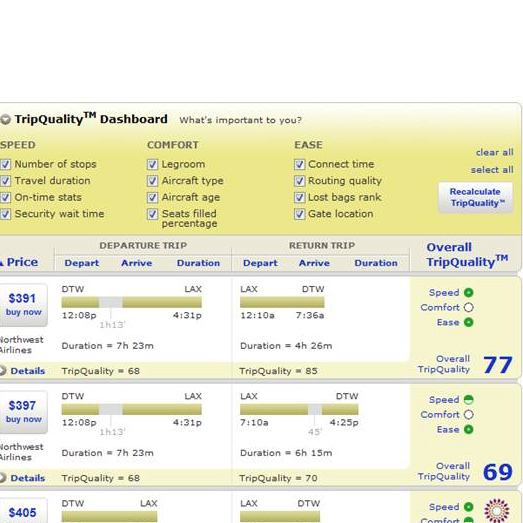Toggle the Gate location checkbox
This screenshot has height=523, width=523.
pos(300,214)
